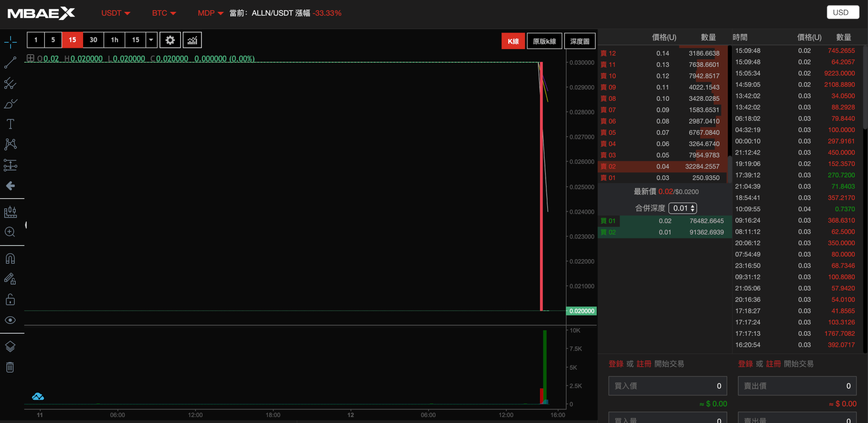Click 註冊 link above the sell form

(x=773, y=364)
